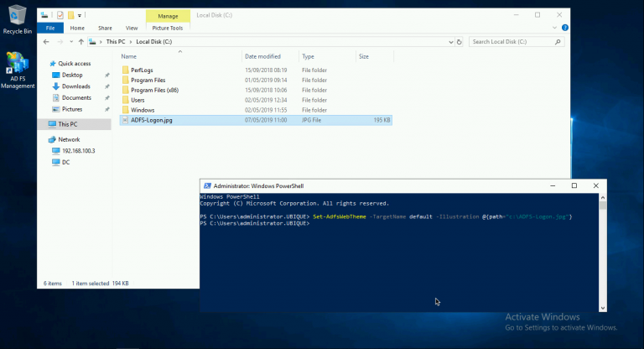Click the New Folder quick access toolbar icon
This screenshot has height=349, width=644.
click(x=71, y=15)
